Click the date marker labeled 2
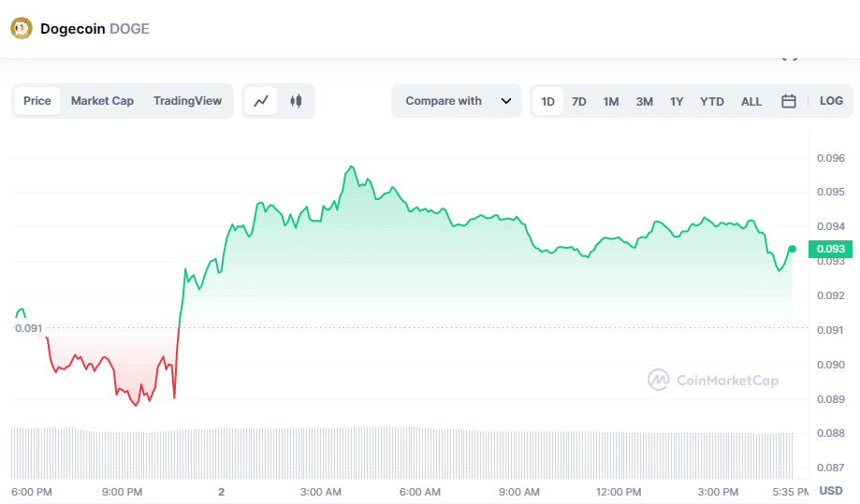The height and width of the screenshot is (504, 860). pos(221,492)
